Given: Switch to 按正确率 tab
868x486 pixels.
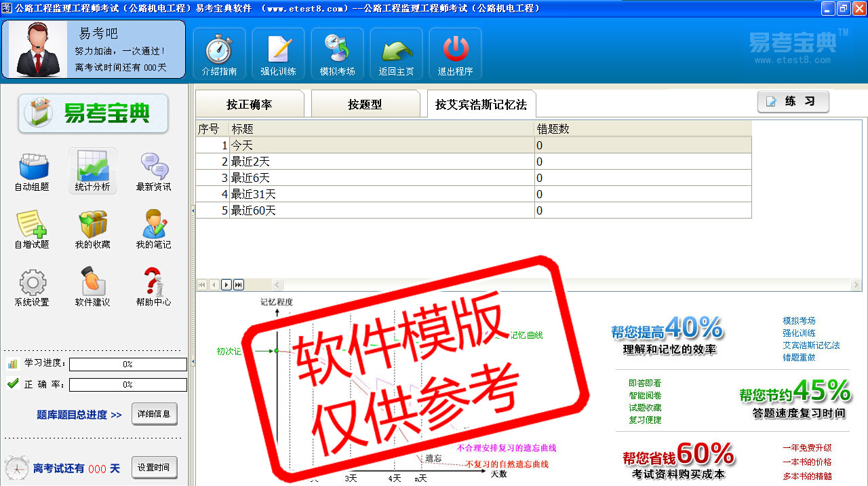Looking at the screenshot, I should pos(249,105).
